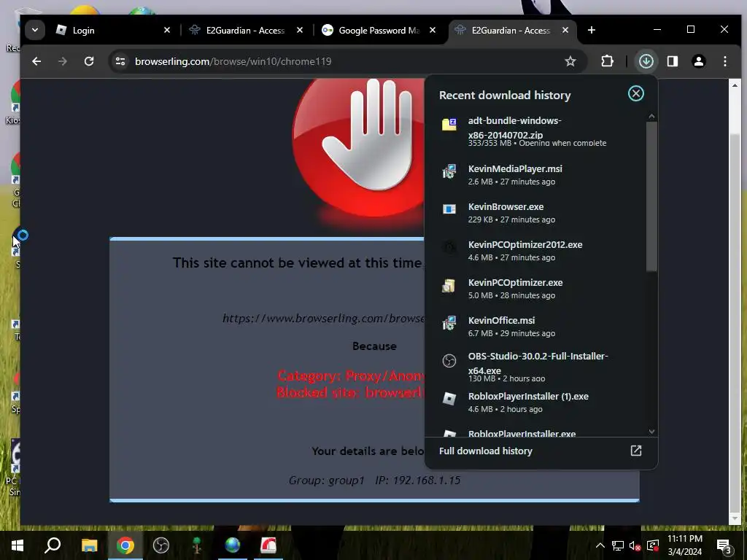
Task: Bookmark this page with star icon
Action: point(570,61)
